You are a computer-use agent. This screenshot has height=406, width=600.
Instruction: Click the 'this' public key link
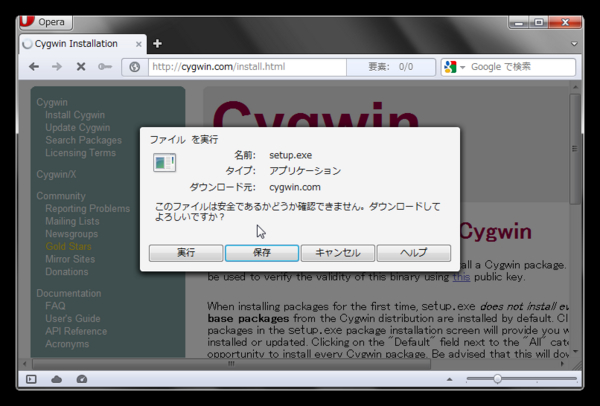tap(461, 277)
